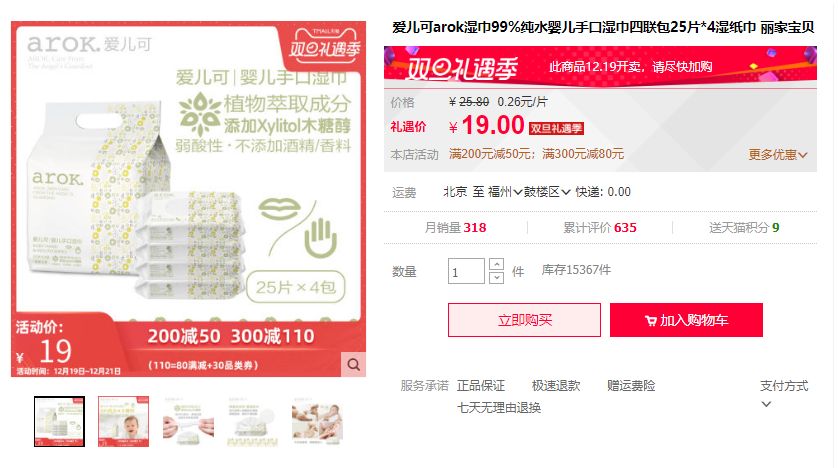Open the 福州 city dropdown
This screenshot has width=838, height=468.
pos(505,192)
